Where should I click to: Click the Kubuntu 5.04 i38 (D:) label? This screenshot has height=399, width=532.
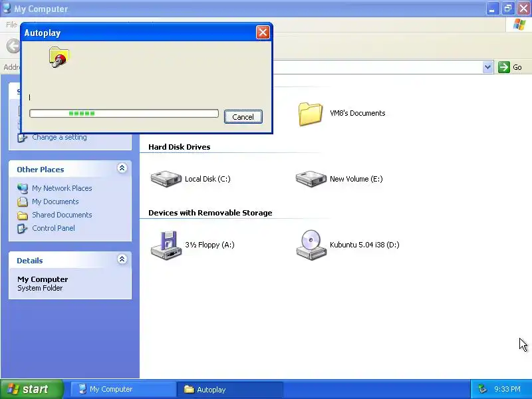click(364, 245)
